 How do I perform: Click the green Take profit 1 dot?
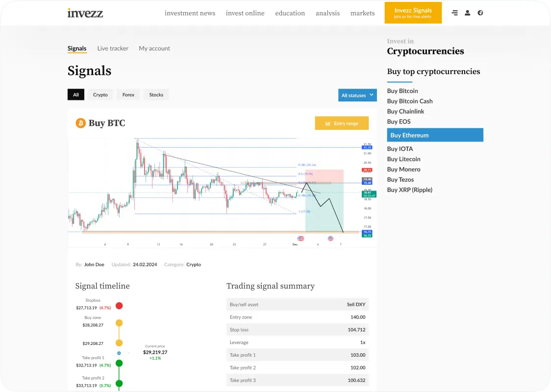pyautogui.click(x=119, y=363)
